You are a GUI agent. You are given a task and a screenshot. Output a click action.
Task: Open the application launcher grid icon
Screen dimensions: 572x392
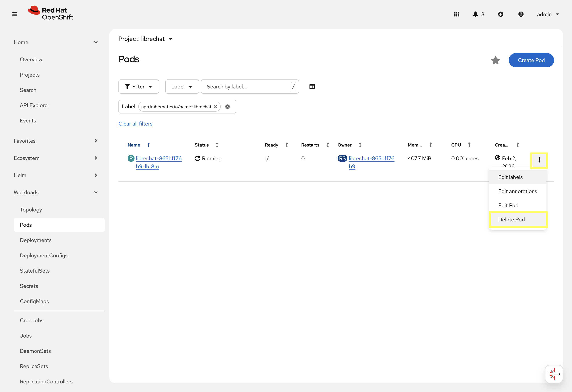456,14
